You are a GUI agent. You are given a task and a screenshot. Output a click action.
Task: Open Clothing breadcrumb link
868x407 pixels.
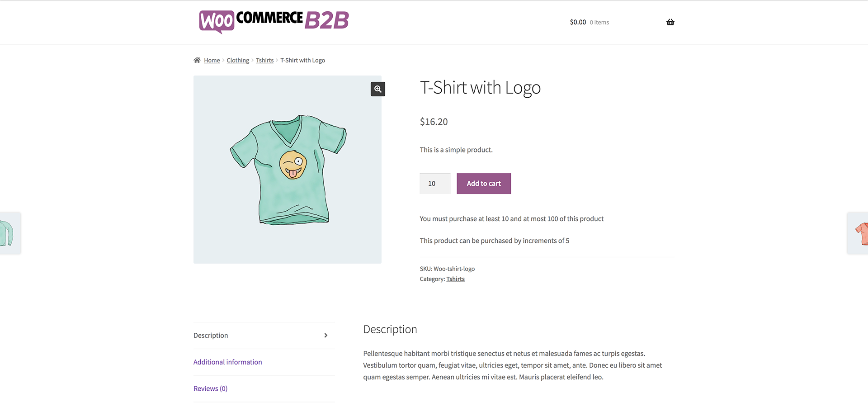pyautogui.click(x=238, y=61)
